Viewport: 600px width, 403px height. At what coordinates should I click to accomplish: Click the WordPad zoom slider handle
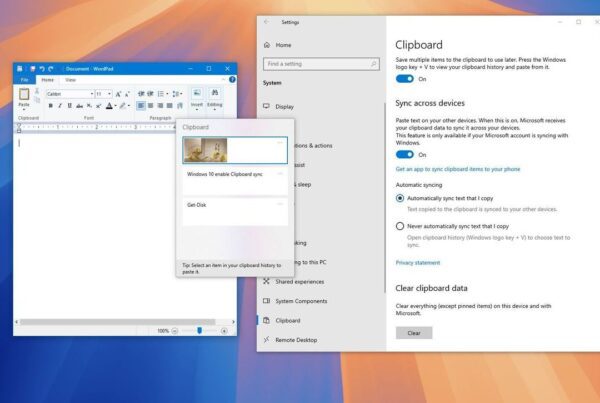pyautogui.click(x=199, y=330)
